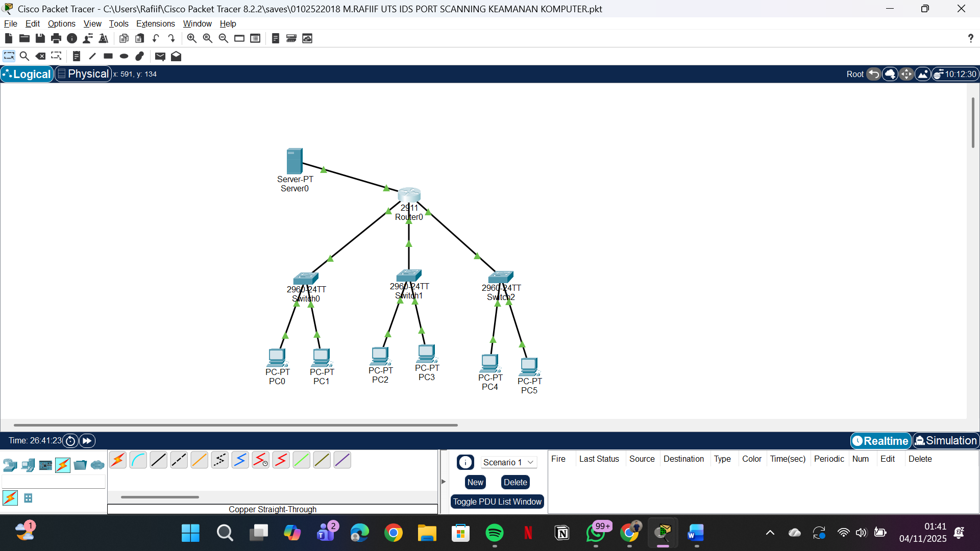
Task: Open the Extensions menu
Action: (x=155, y=23)
